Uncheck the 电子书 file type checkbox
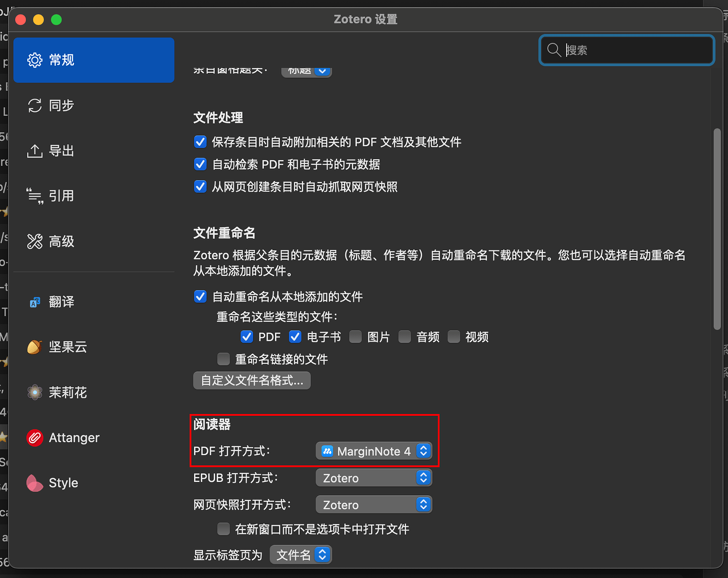The height and width of the screenshot is (578, 728). point(295,337)
